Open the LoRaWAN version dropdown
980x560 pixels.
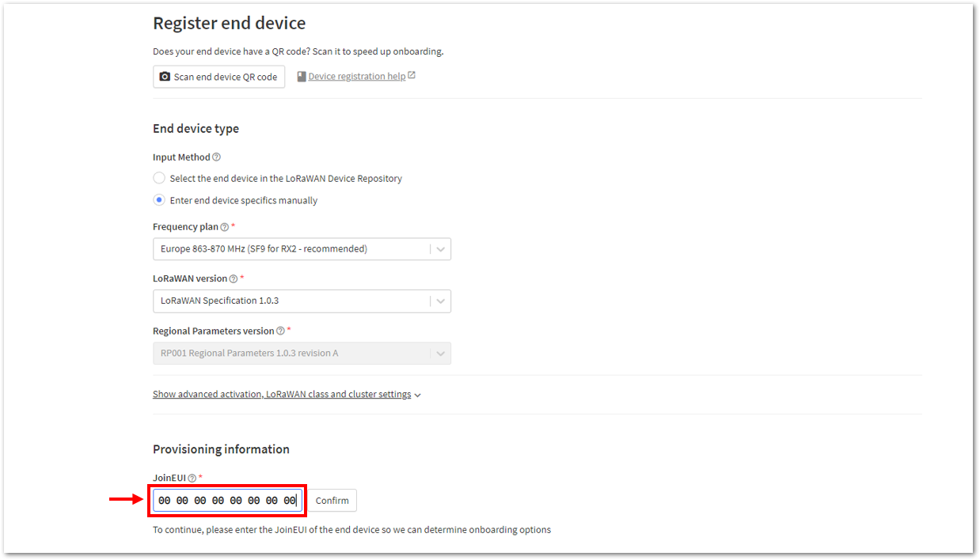pyautogui.click(x=302, y=301)
